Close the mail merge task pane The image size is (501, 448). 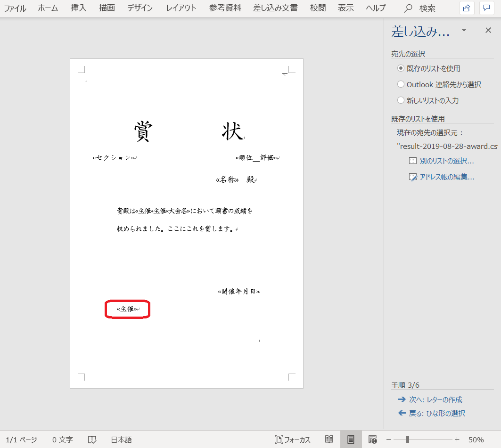(488, 31)
